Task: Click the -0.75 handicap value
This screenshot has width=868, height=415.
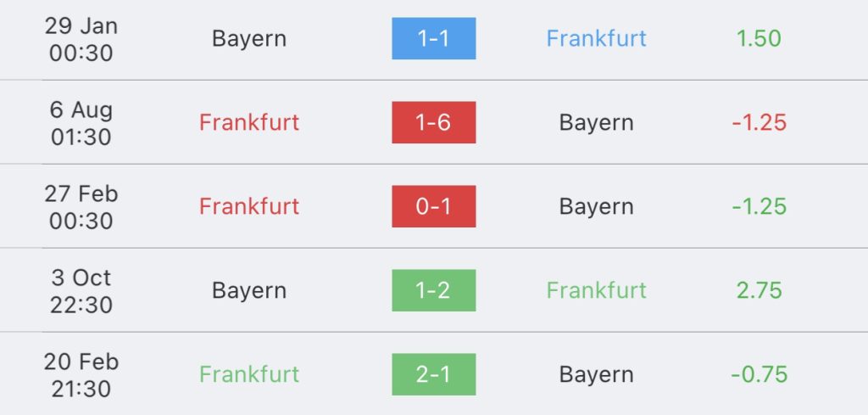Action: 759,374
